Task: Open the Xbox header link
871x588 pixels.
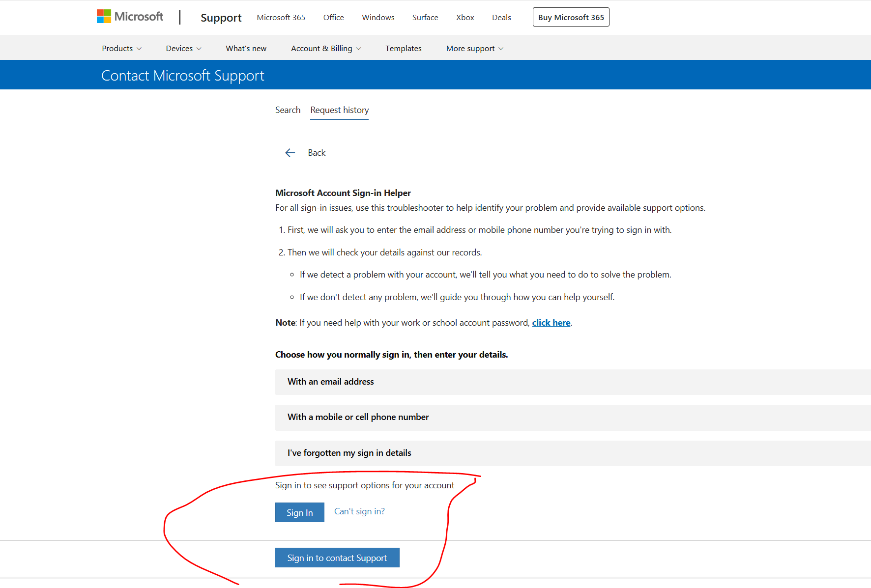Action: click(x=465, y=17)
